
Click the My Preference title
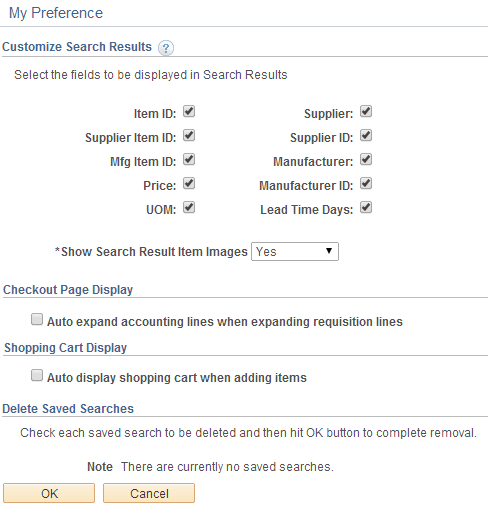pos(56,13)
